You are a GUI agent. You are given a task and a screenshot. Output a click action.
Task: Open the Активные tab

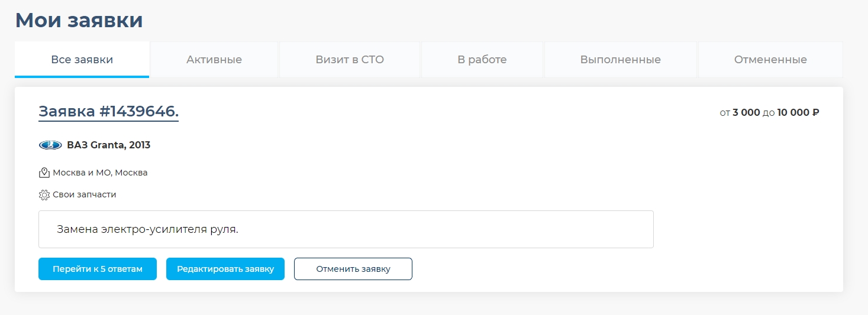point(214,60)
